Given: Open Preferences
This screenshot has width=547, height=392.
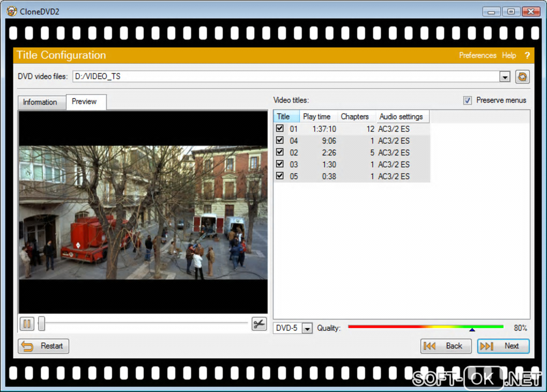Looking at the screenshot, I should point(477,55).
